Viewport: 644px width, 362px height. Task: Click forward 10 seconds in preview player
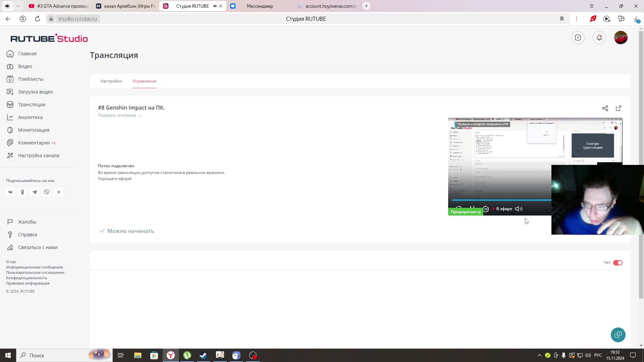486,209
